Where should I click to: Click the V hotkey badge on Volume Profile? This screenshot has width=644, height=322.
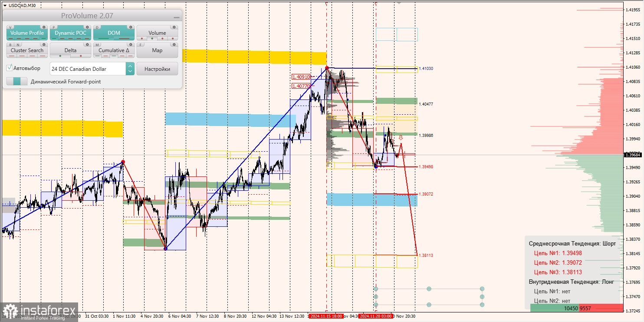(11, 27)
